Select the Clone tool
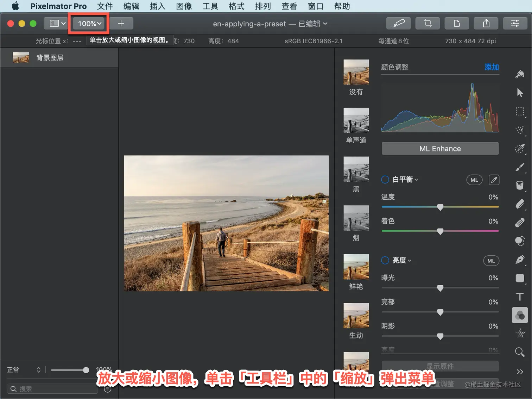The height and width of the screenshot is (399, 532). [520, 241]
